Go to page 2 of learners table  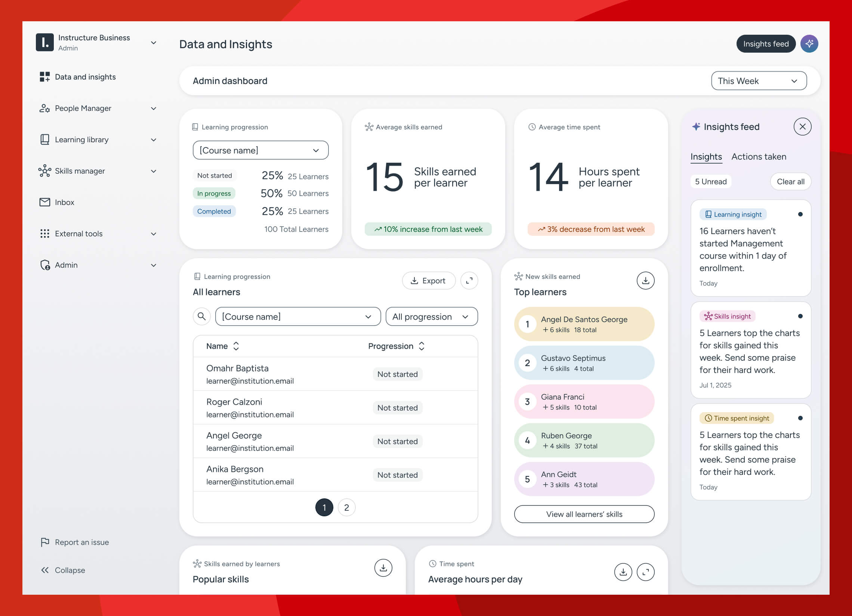coord(346,508)
